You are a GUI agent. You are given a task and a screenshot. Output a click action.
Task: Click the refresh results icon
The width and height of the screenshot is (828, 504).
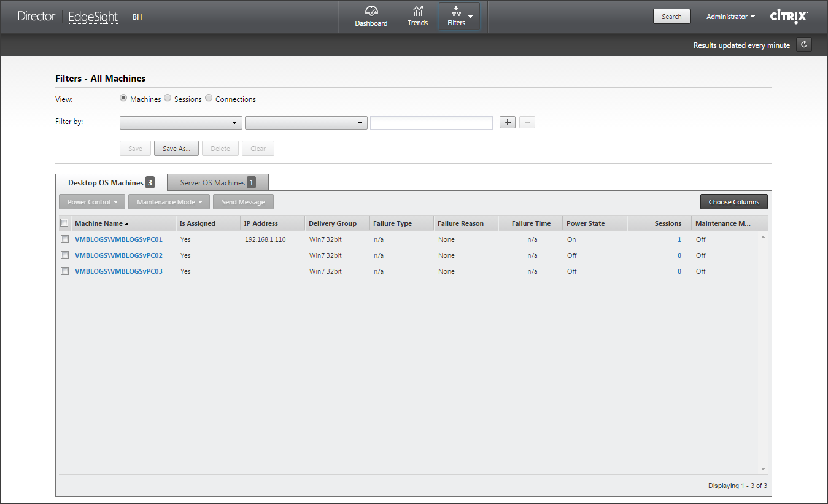[803, 45]
